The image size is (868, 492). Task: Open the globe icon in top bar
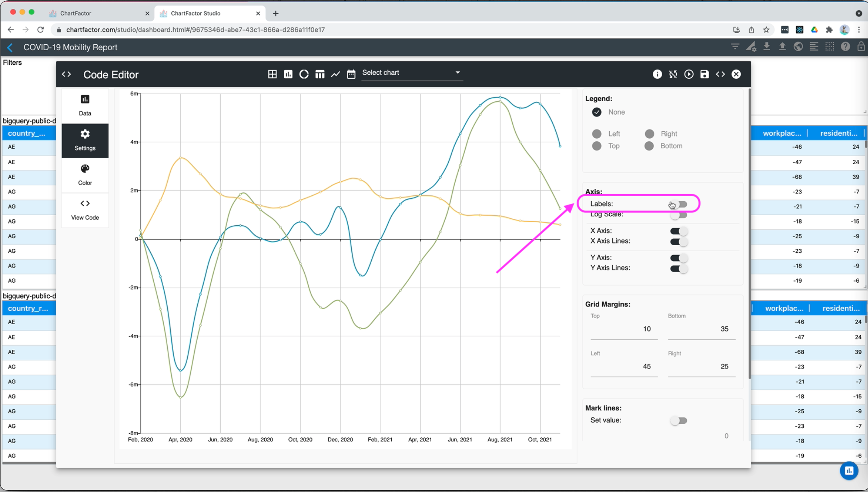798,47
